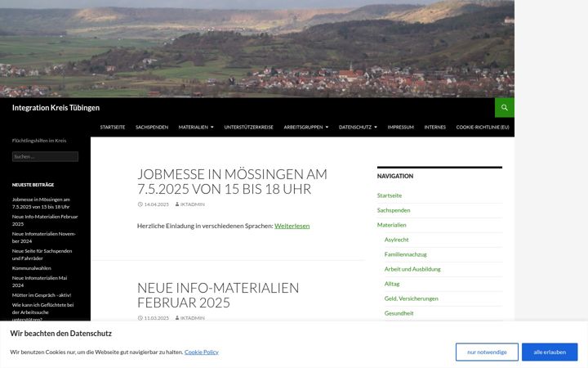
Task: Expand the Arbeitsgruppen menu dropdown arrow
Action: (x=327, y=128)
